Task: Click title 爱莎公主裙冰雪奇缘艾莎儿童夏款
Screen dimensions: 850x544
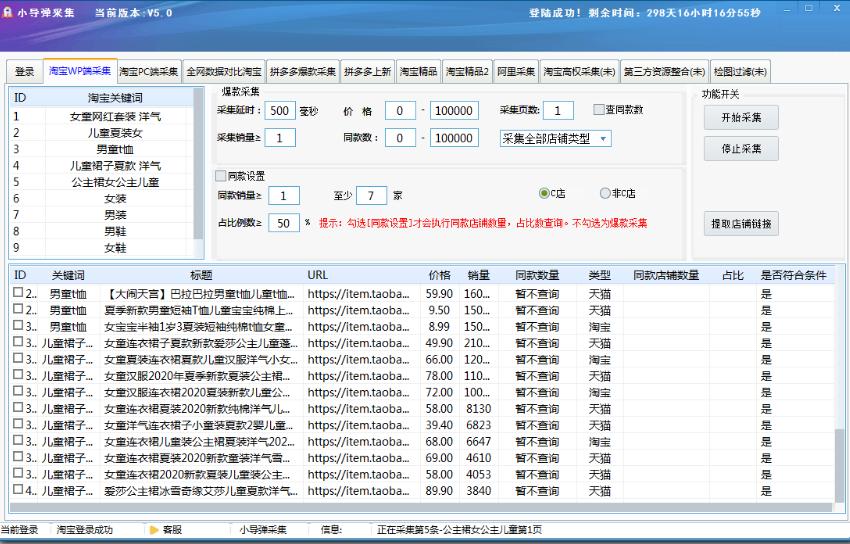Action: [201, 491]
